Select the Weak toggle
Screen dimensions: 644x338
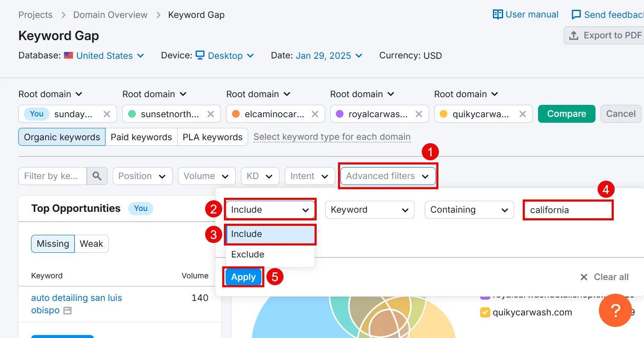pos(92,244)
